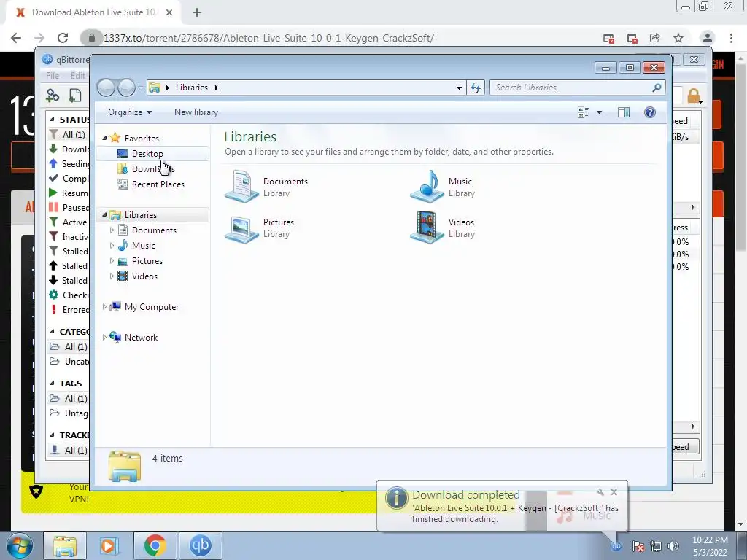Screen dimensions: 747x560
Task: Open notification options wrench icon
Action: 600,492
